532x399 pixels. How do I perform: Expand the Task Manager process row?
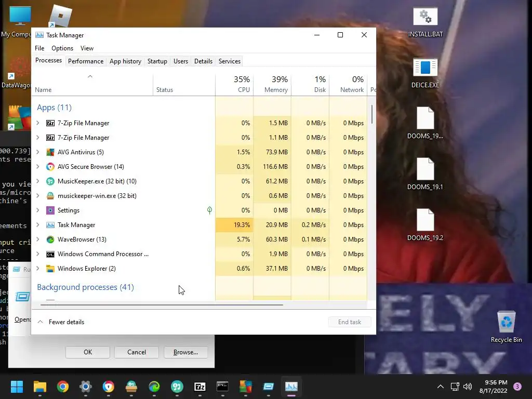(38, 225)
